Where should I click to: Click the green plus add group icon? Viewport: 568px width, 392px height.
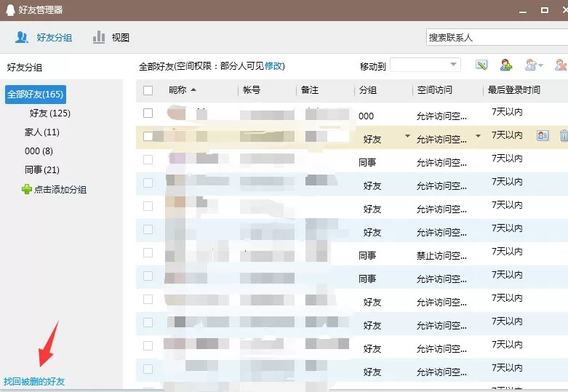coord(27,189)
